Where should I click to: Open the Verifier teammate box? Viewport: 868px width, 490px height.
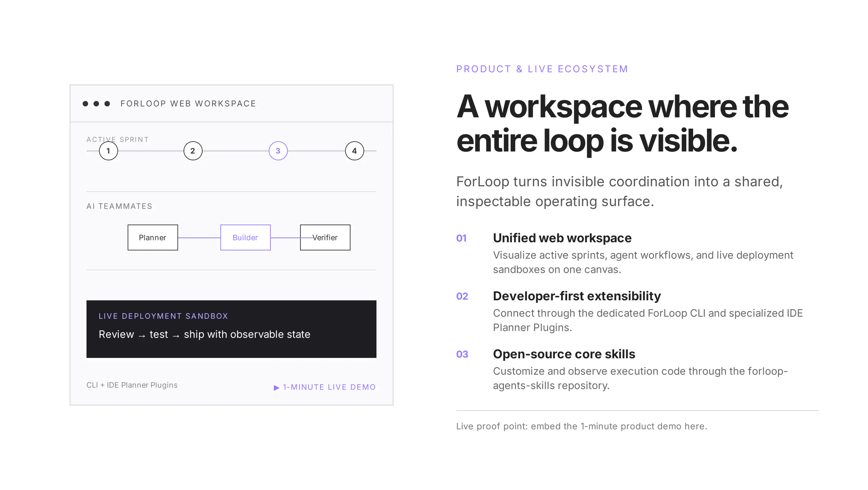(x=325, y=237)
